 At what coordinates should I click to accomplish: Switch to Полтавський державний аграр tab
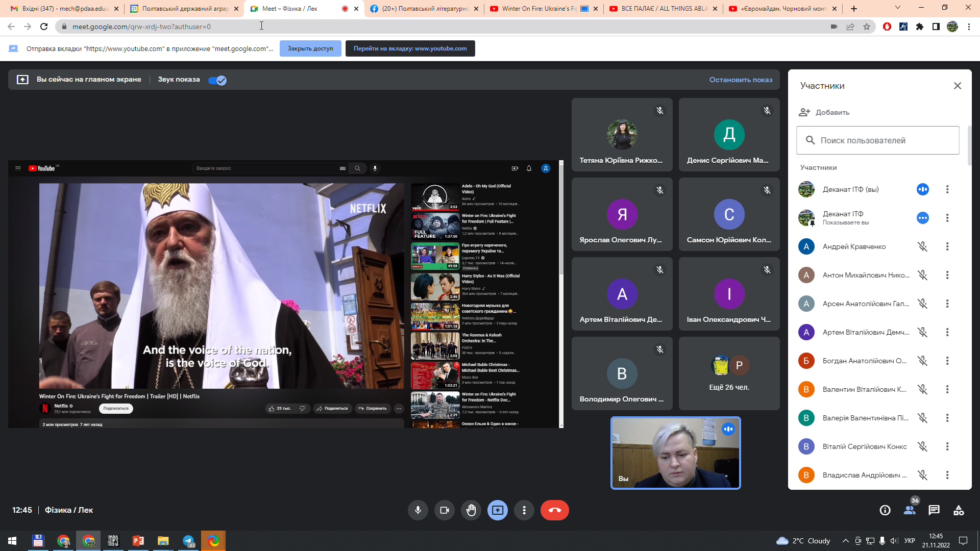tap(184, 9)
